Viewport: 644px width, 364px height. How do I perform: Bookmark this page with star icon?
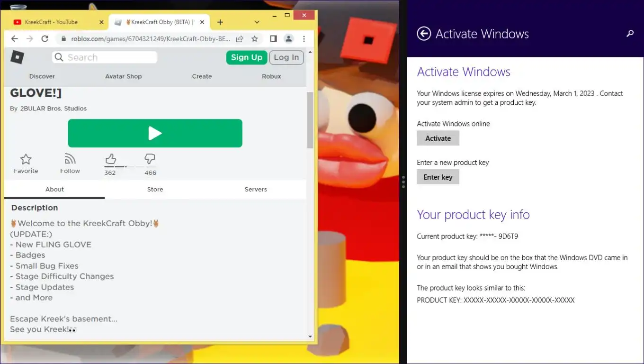pos(255,39)
